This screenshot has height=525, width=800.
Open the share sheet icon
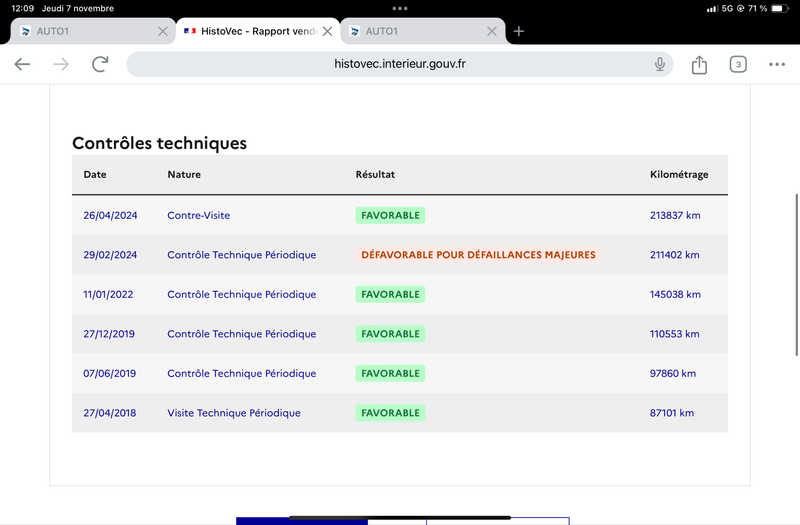(699, 64)
